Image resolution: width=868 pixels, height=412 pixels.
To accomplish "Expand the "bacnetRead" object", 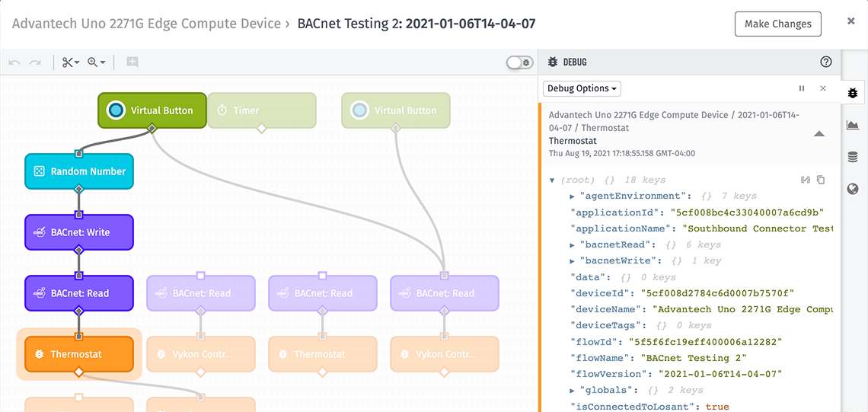I will click(x=573, y=244).
